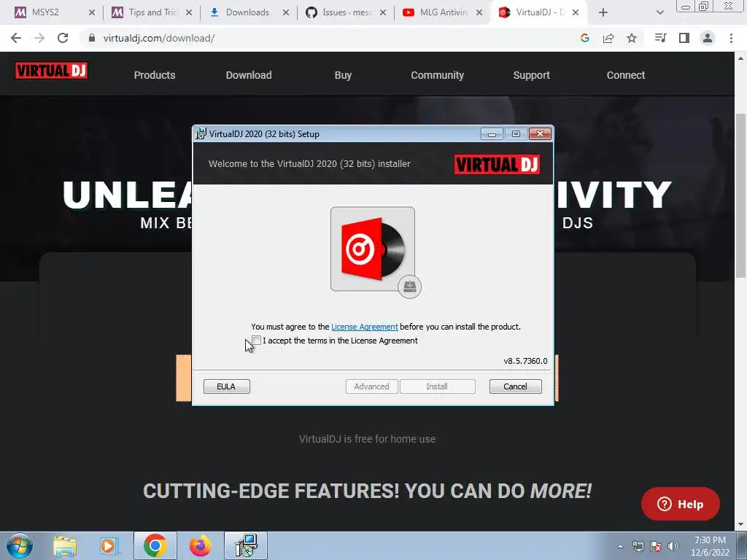Close the YouTube MLG tab
Screen dimensions: 747x560
[x=479, y=12]
